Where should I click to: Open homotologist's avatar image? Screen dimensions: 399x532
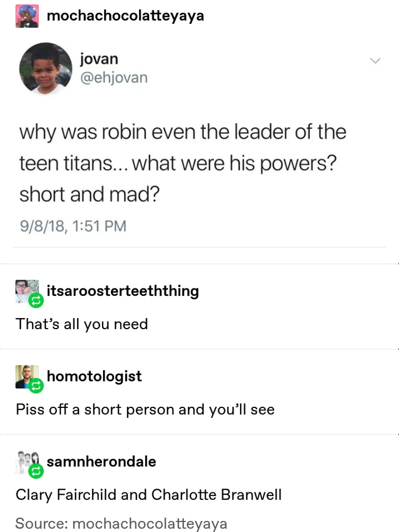(27, 376)
